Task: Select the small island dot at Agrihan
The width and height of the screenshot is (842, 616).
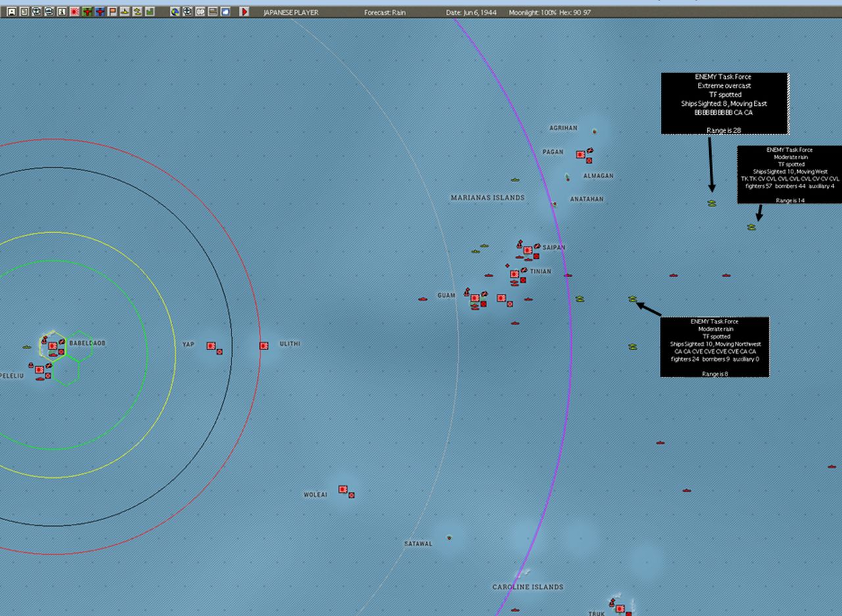Action: click(594, 131)
